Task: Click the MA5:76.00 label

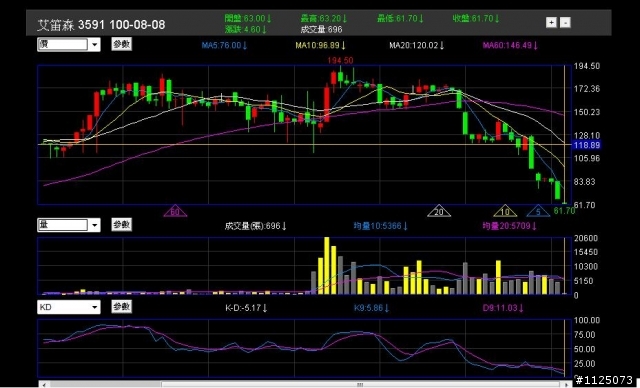Action: 224,45
